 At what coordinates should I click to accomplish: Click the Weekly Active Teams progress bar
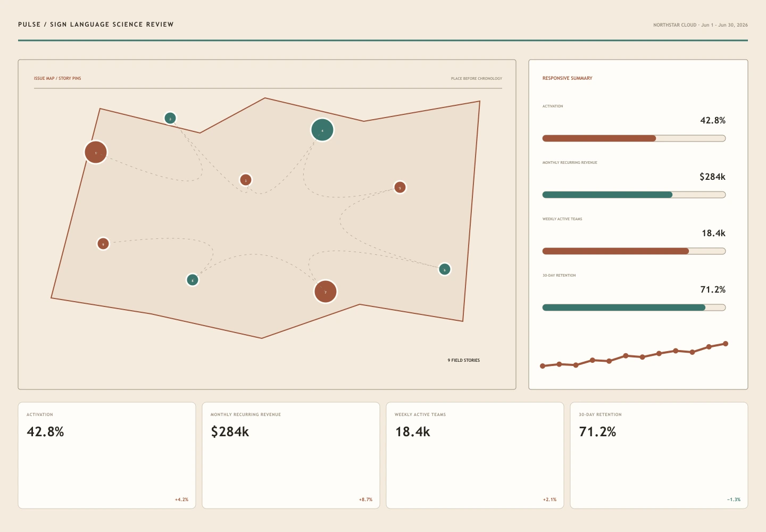click(x=634, y=251)
